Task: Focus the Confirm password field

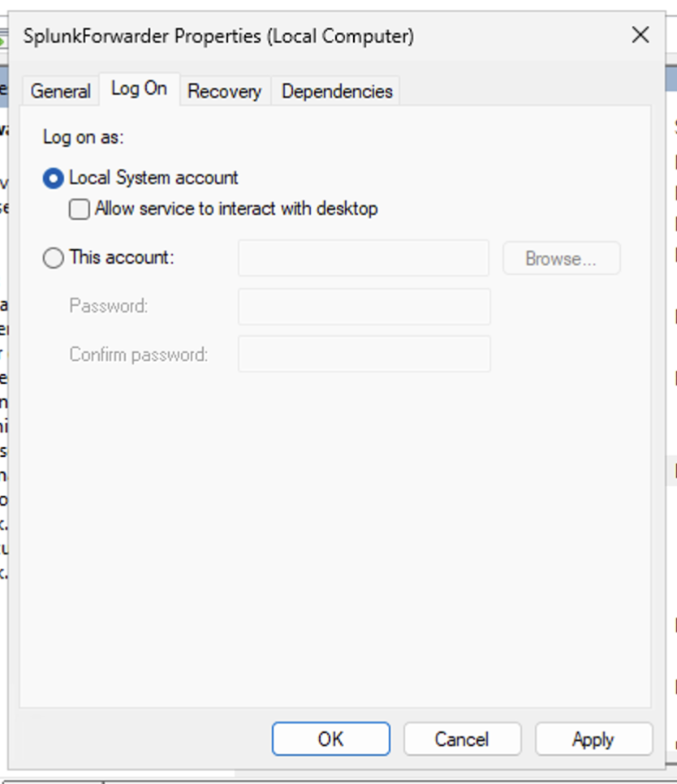Action: pos(364,355)
